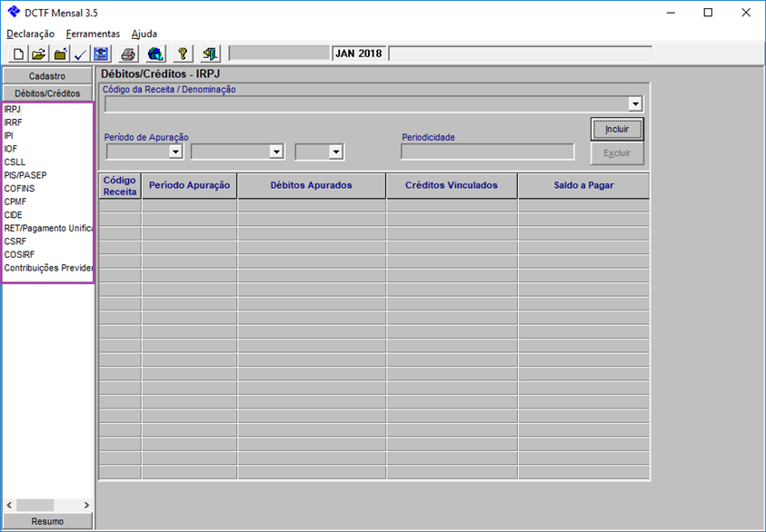Open the Declaração menu
Image resolution: width=766 pixels, height=532 pixels.
tap(30, 34)
